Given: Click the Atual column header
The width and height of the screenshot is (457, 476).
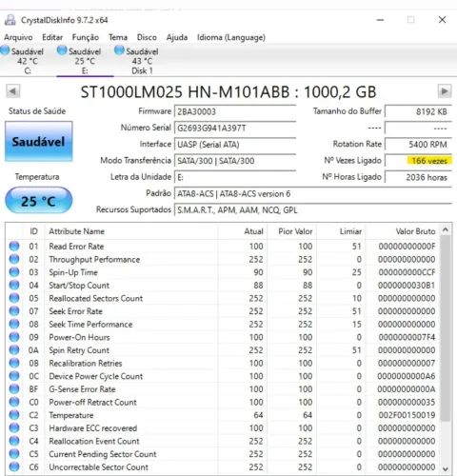Looking at the screenshot, I should coord(243,231).
